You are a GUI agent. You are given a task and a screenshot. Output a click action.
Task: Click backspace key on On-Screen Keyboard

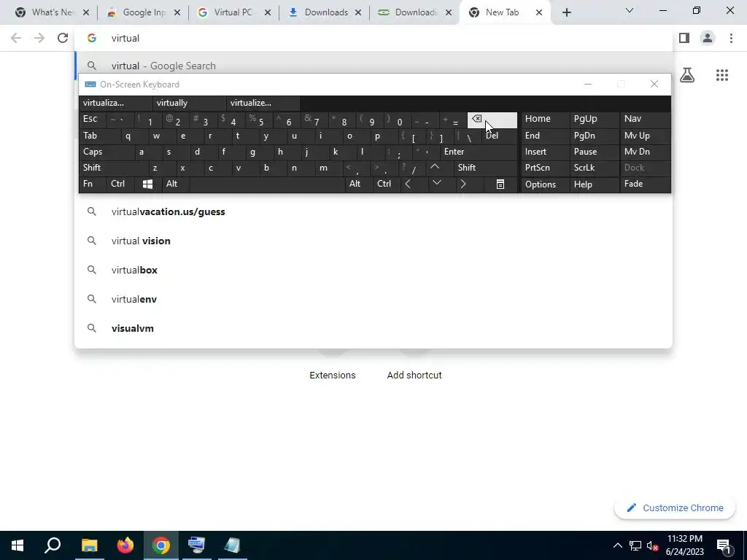(492, 120)
